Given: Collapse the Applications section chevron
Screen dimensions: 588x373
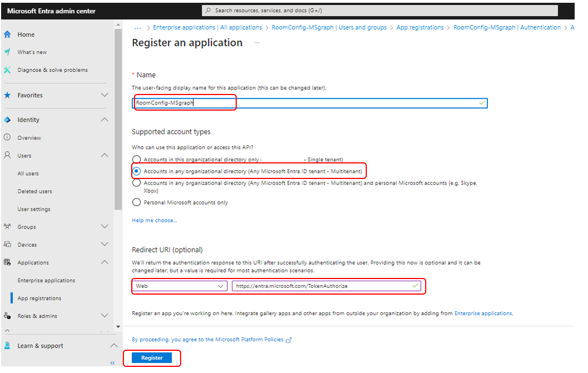Looking at the screenshot, I should click(x=104, y=262).
